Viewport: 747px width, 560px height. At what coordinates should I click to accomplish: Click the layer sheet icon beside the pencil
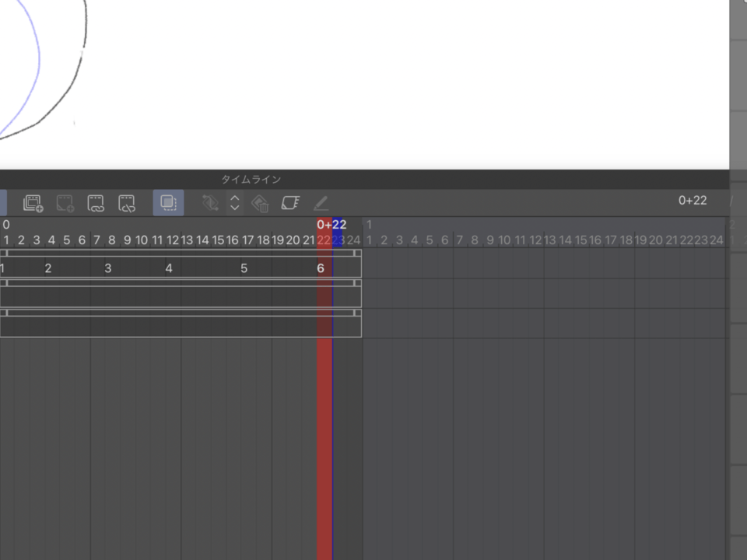[290, 203]
